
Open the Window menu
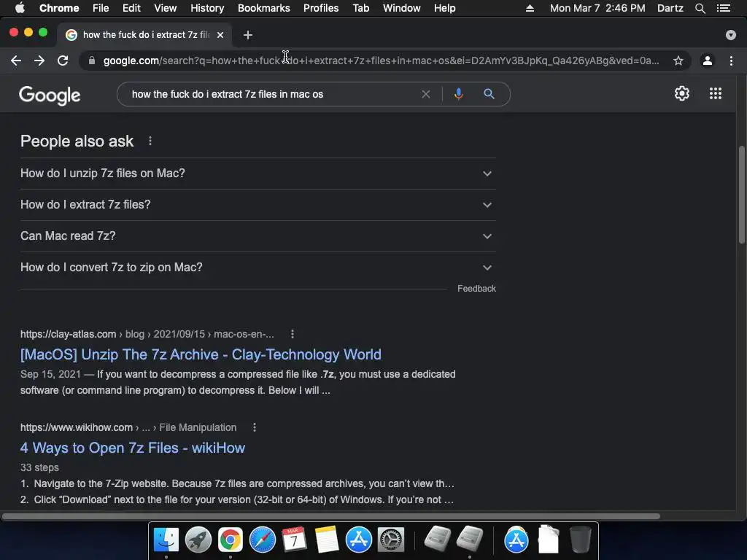(x=402, y=8)
